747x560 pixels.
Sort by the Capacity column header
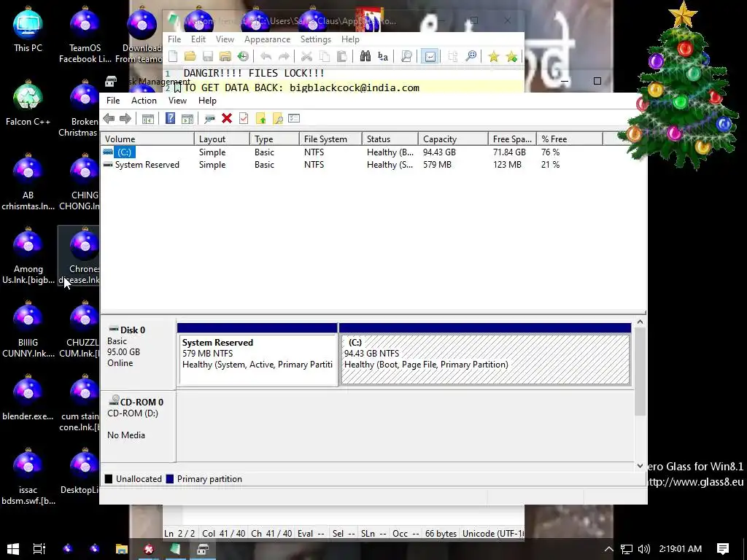[453, 139]
